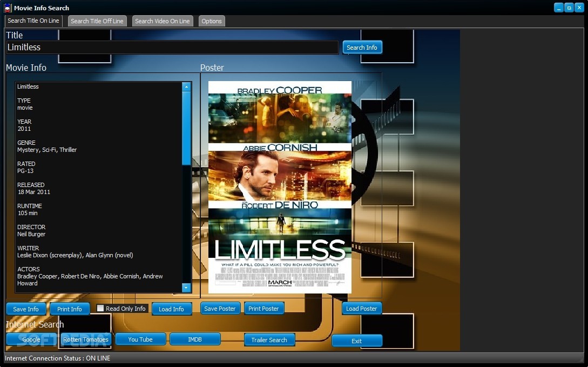Click the You Tube search button
Image resolution: width=588 pixels, height=367 pixels.
click(140, 339)
